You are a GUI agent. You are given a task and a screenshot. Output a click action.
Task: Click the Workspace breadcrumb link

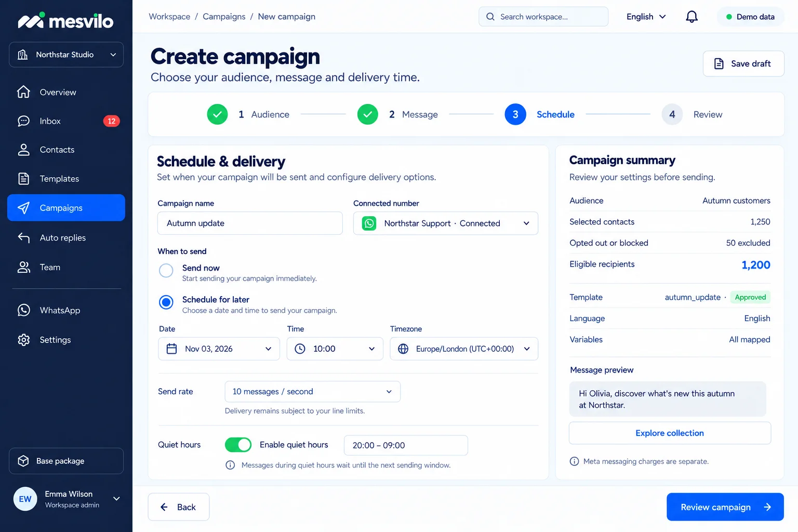point(169,17)
